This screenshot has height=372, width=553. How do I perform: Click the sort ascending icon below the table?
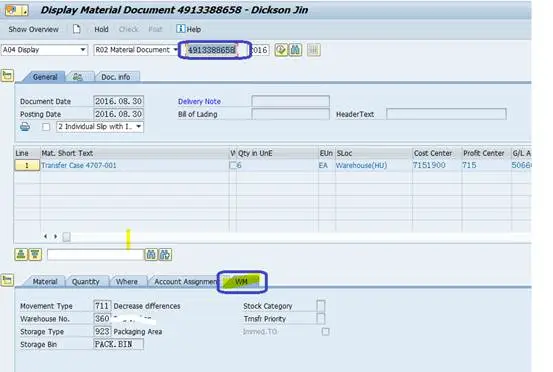pos(21,254)
